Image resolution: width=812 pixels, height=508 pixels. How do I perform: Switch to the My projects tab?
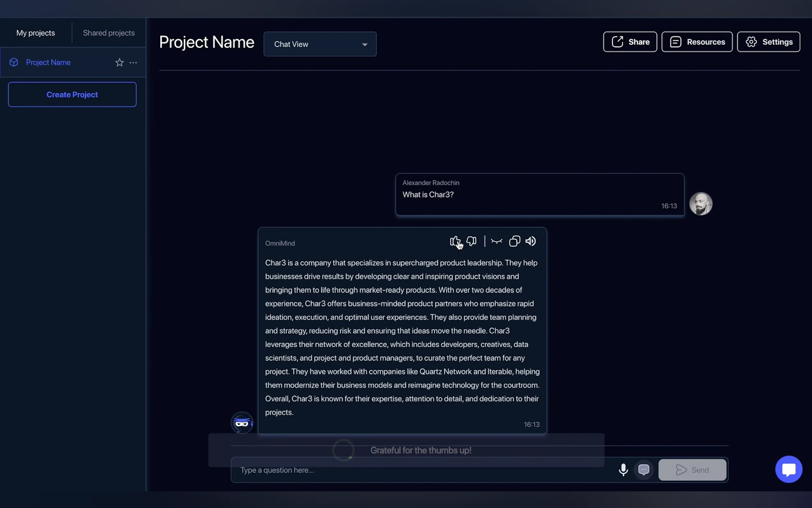(35, 33)
